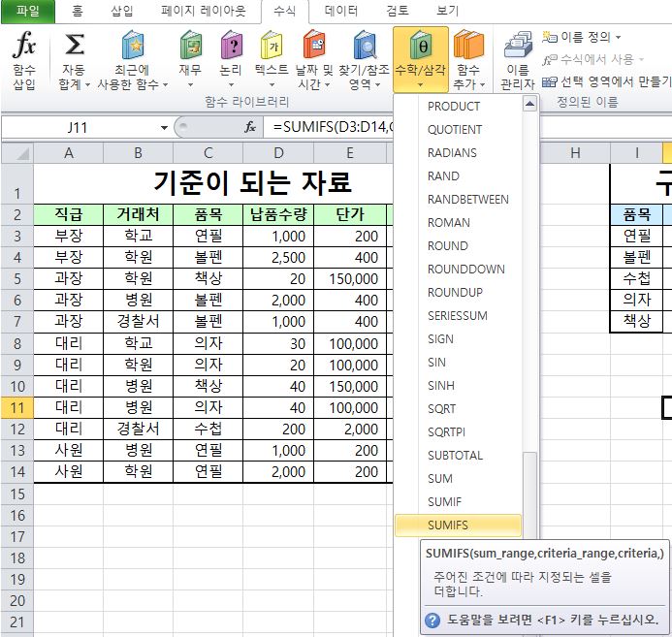Click the Name Box showing J11

78,128
